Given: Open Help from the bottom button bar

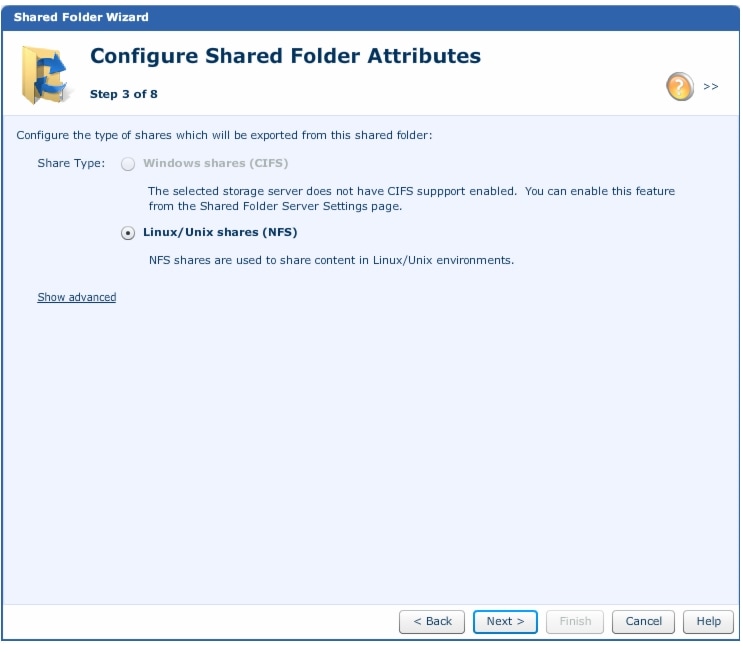Looking at the screenshot, I should (708, 622).
